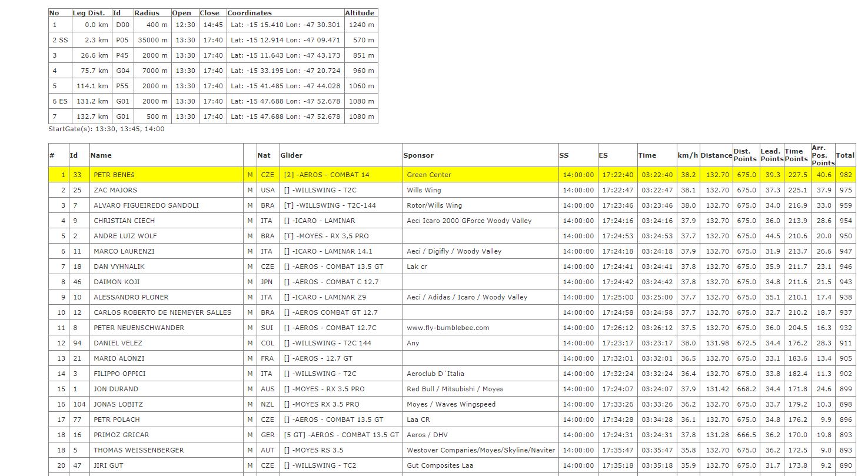The image size is (868, 476).
Task: Click the Time Points column header
Action: point(797,155)
